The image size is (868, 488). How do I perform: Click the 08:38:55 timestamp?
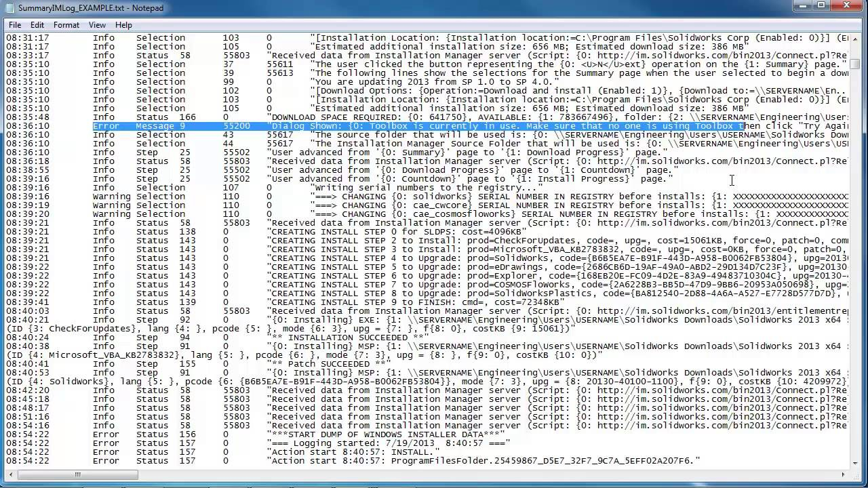28,170
